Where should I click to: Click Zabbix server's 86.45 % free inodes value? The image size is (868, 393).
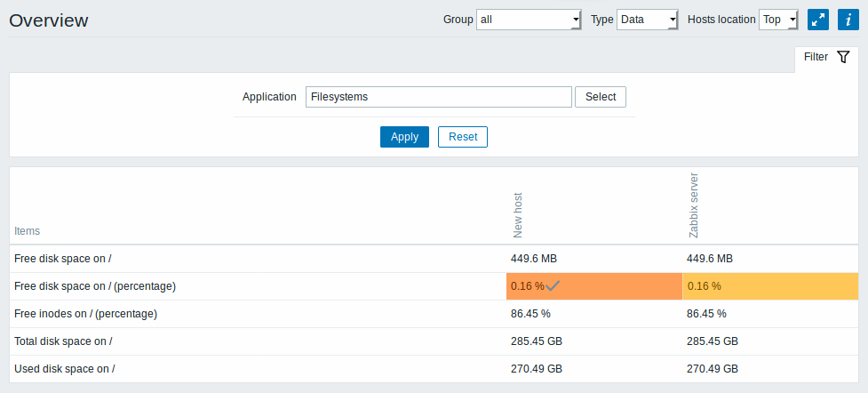706,314
